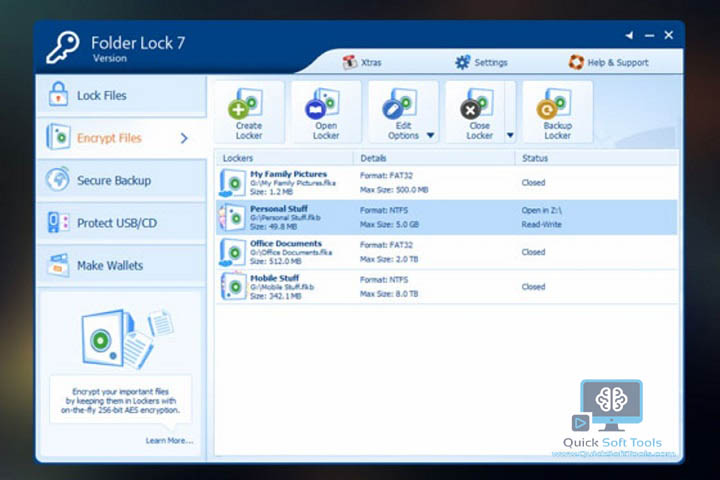
Task: Click the Settings gear icon
Action: pyautogui.click(x=462, y=62)
